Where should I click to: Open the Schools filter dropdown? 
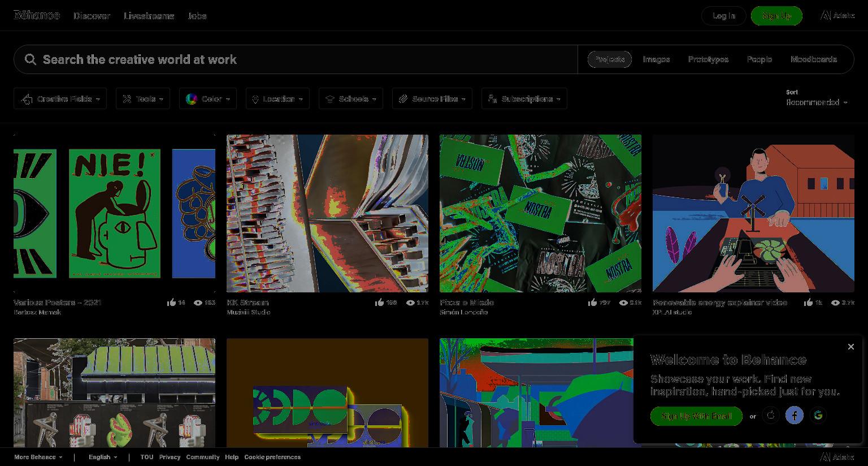tap(351, 98)
